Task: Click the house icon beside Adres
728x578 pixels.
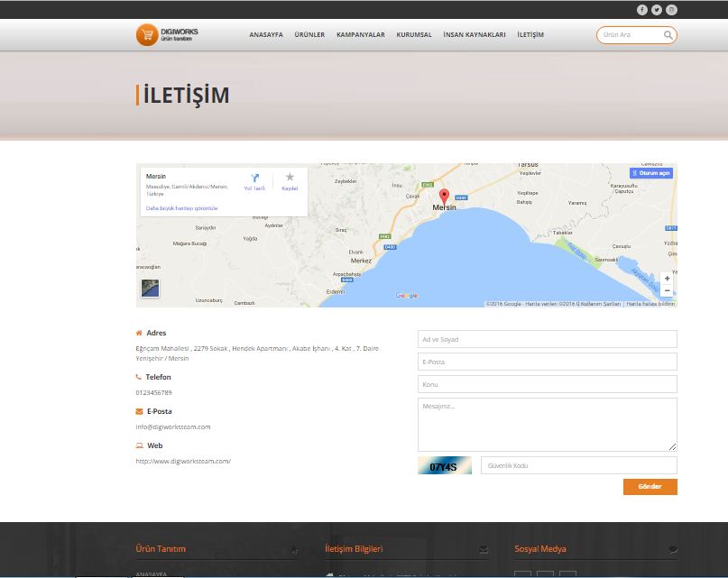Action: tap(139, 333)
